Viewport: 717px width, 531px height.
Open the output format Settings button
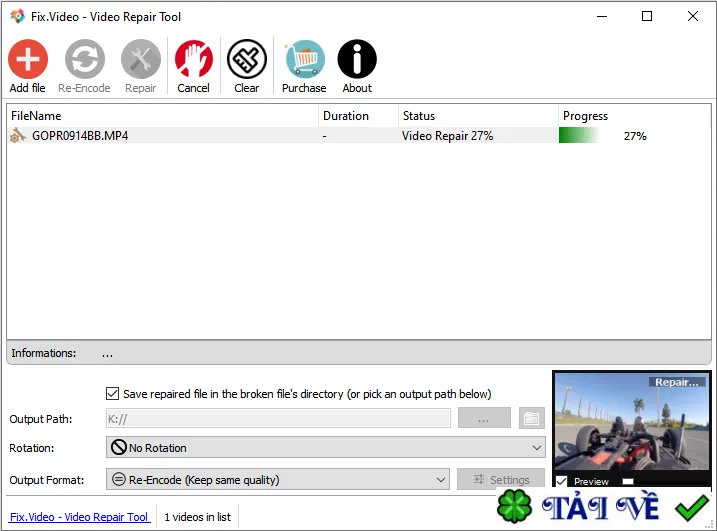pyautogui.click(x=501, y=479)
